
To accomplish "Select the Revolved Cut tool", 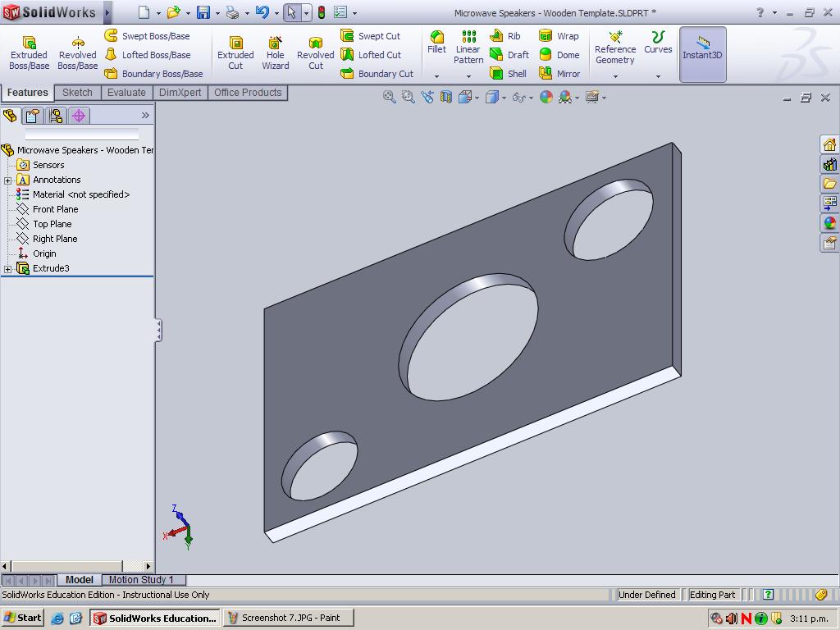I will (x=315, y=49).
